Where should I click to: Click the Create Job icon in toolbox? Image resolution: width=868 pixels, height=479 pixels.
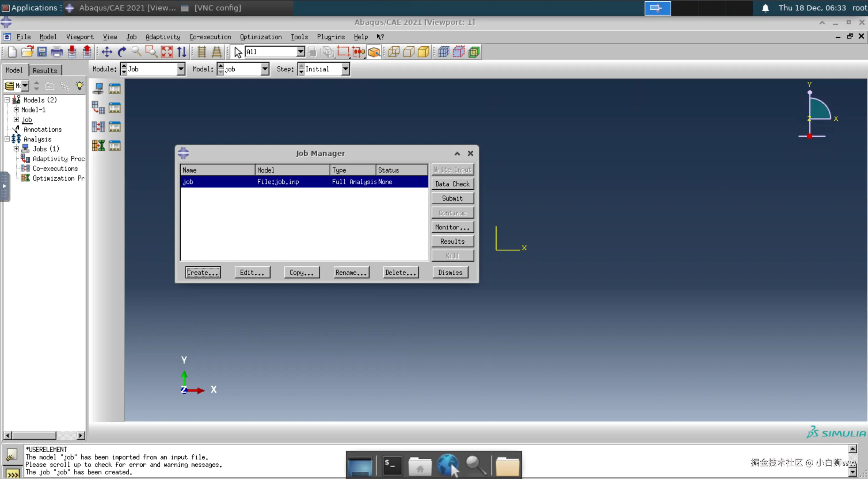98,89
